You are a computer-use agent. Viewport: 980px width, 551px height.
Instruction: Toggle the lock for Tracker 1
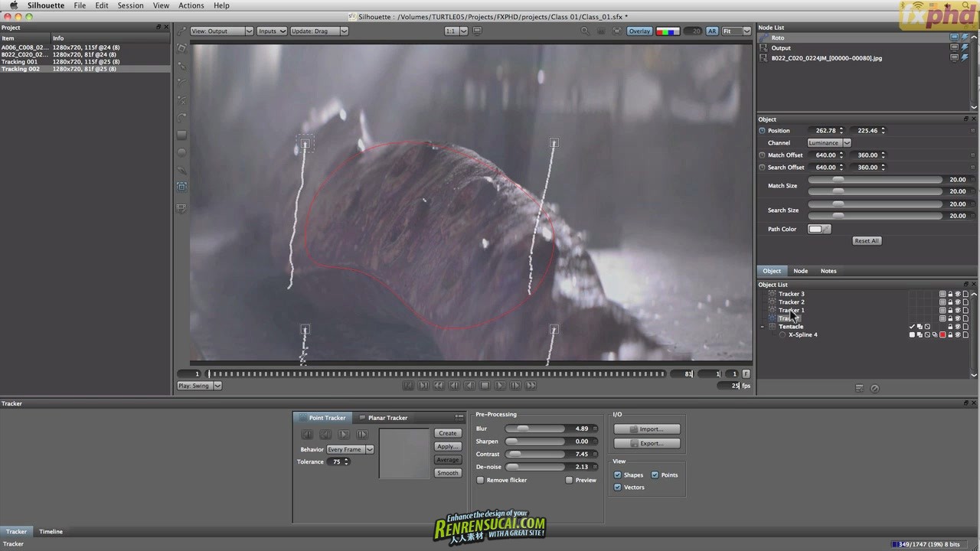point(950,310)
